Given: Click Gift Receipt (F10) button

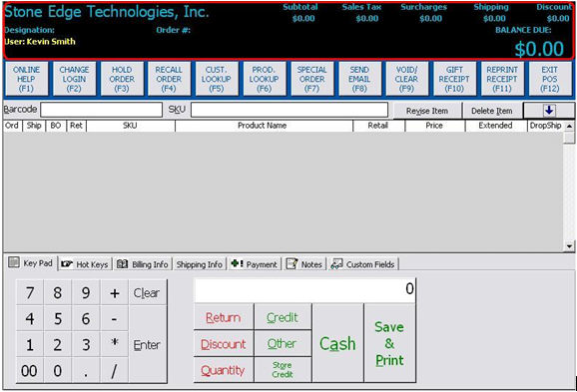Looking at the screenshot, I should click(454, 79).
